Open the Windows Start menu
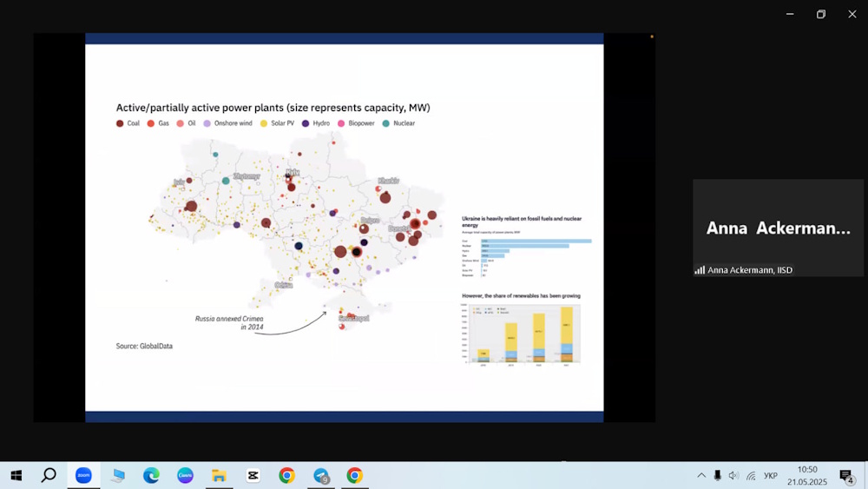This screenshot has width=868, height=489. tap(16, 475)
